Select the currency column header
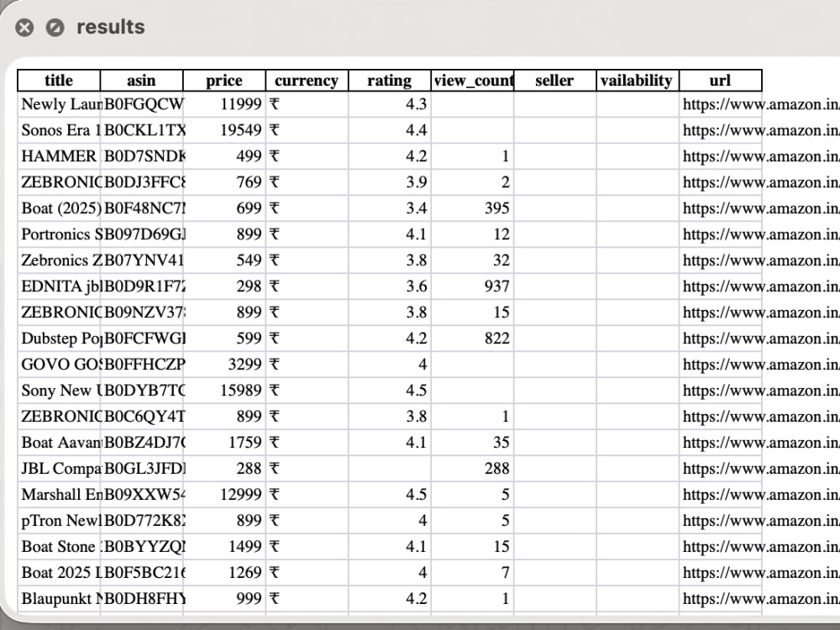This screenshot has width=840, height=630. pos(307,81)
